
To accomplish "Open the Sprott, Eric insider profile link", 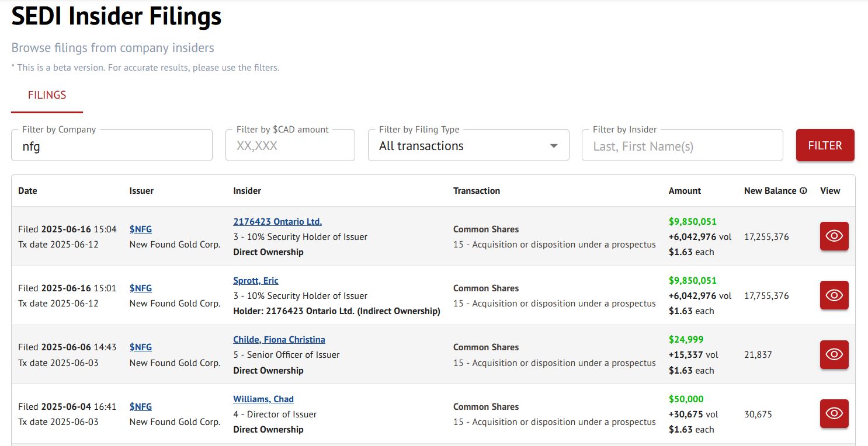I will 256,281.
